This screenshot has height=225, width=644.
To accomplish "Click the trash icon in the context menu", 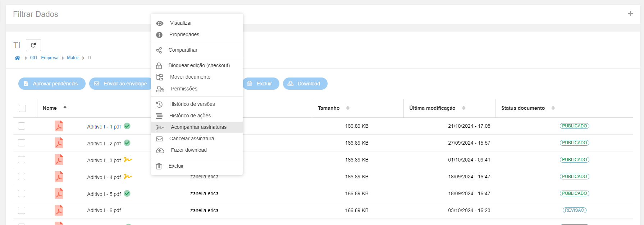I will click(x=159, y=166).
